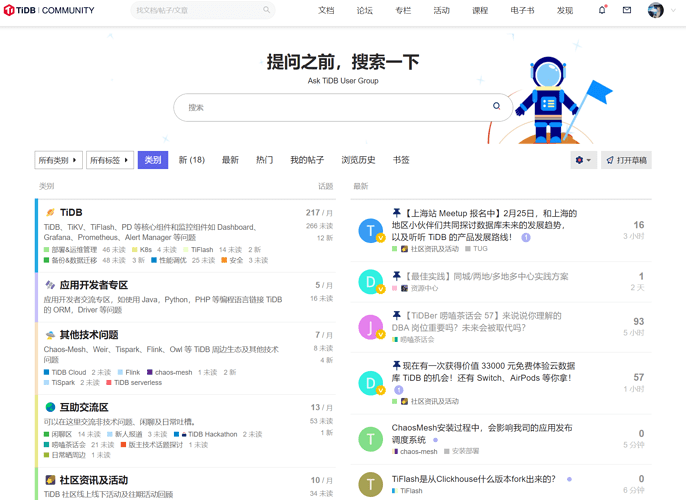Open the TiDB Community logo home

coord(49,10)
